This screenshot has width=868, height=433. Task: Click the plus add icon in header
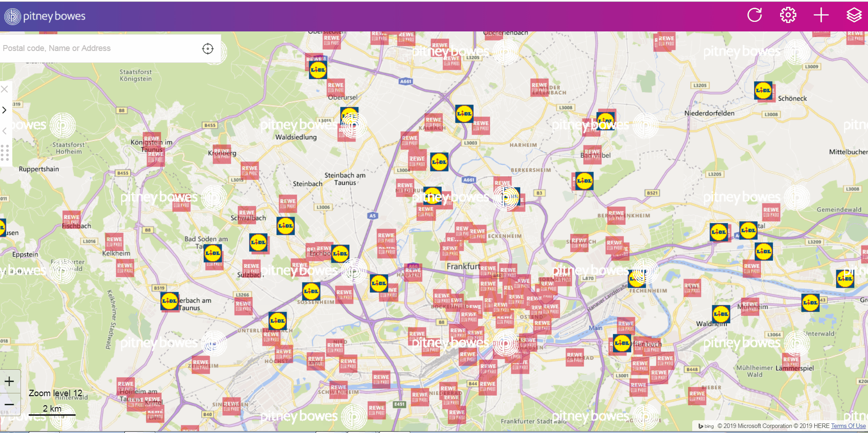click(x=821, y=15)
